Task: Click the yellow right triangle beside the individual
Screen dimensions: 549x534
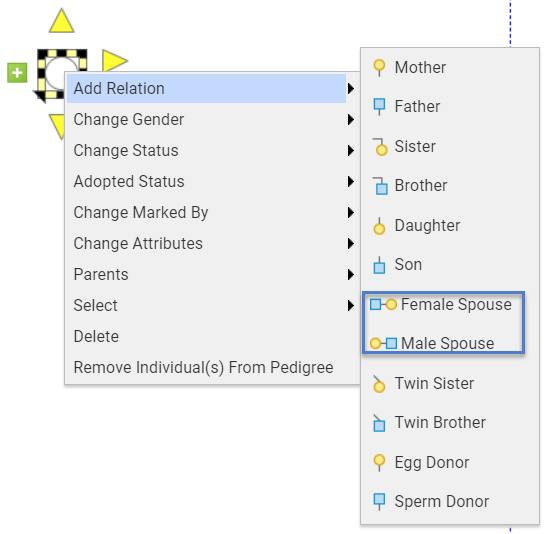Action: (115, 61)
